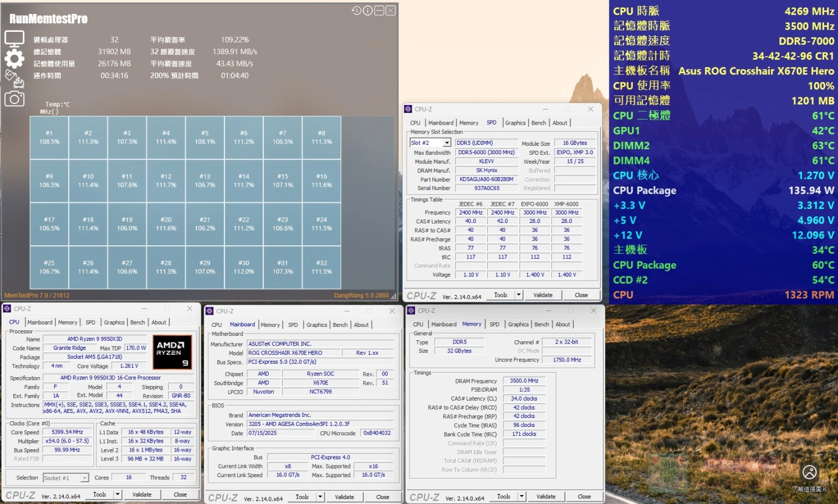
Task: Click the CPU-Z title icon of the SPD window
Action: [x=408, y=109]
